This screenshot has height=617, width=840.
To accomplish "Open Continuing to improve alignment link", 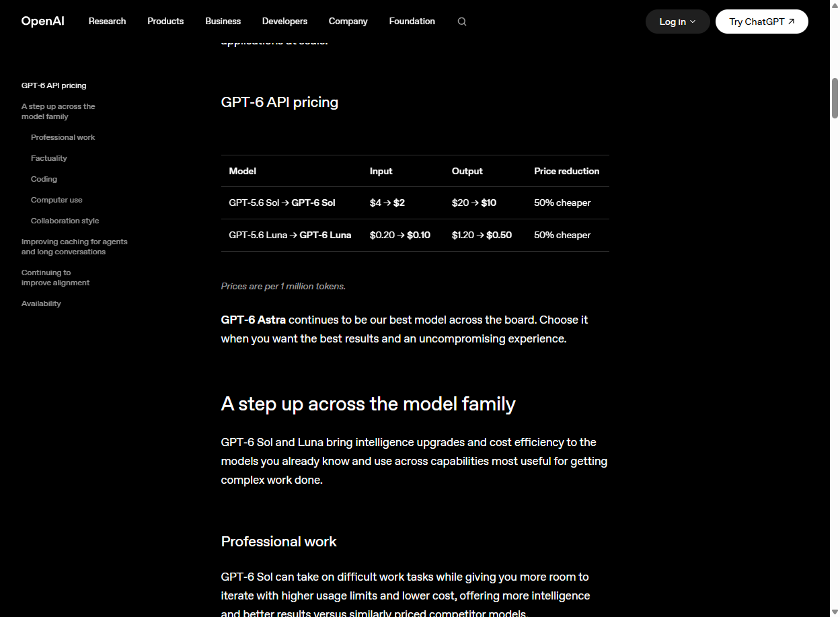I will pos(56,278).
